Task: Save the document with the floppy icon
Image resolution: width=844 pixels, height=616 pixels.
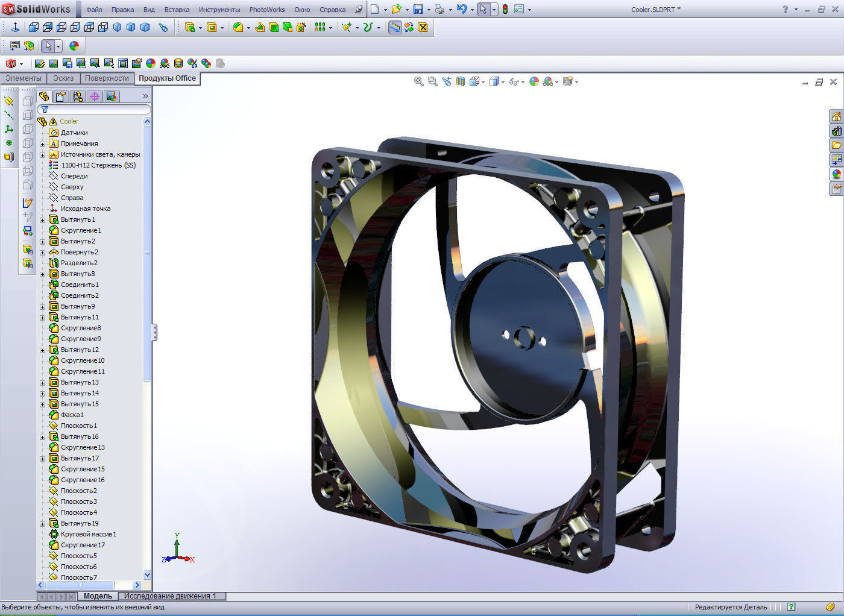Action: [418, 9]
